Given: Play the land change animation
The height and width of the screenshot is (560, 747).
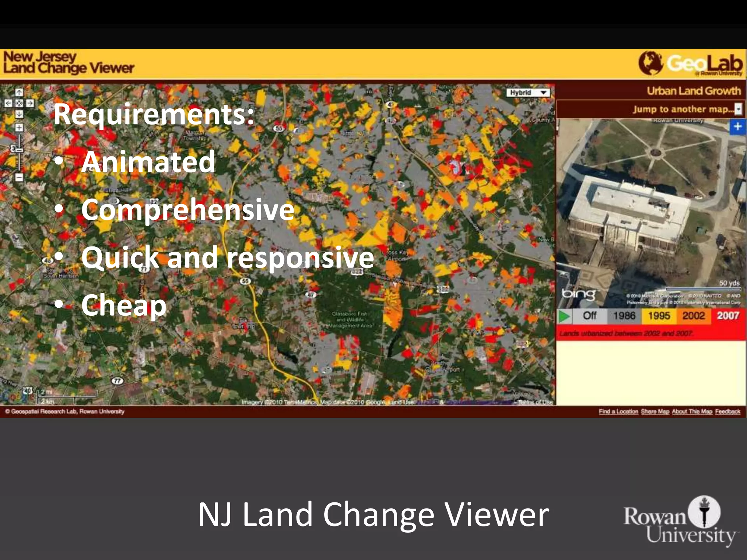Looking at the screenshot, I should [x=564, y=316].
